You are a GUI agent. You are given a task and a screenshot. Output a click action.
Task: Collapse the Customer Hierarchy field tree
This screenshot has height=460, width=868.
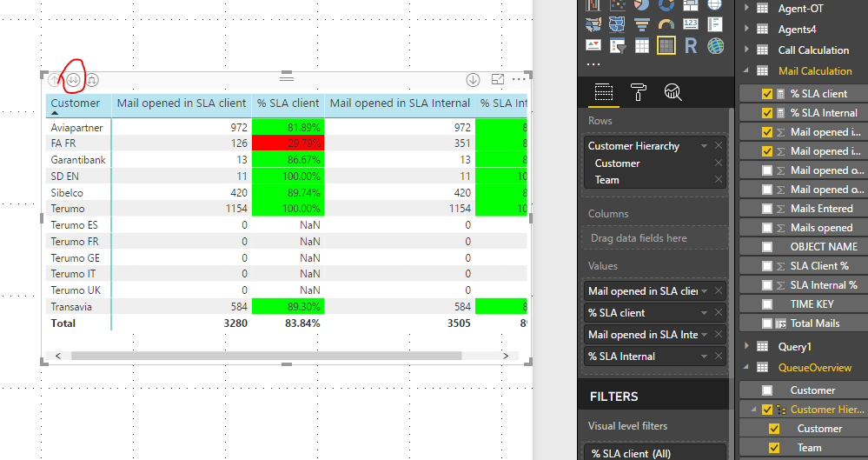tap(753, 410)
